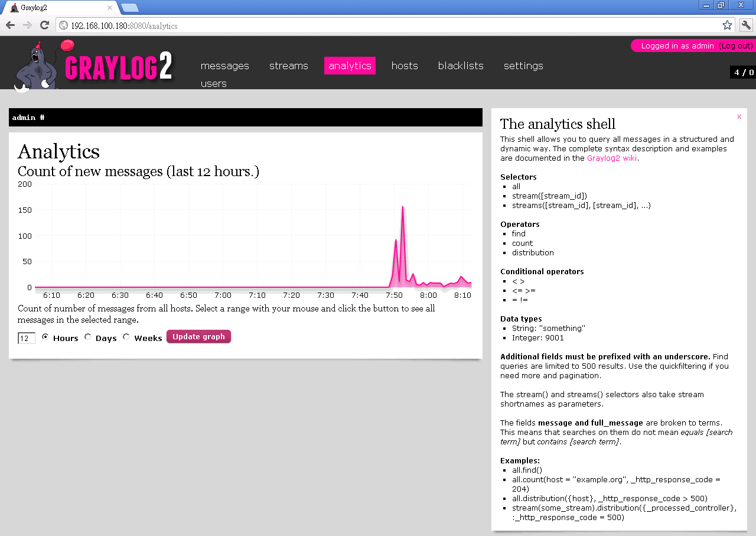The width and height of the screenshot is (756, 536).
Task: Click the 'Integer: 9001' data type
Action: tap(538, 337)
